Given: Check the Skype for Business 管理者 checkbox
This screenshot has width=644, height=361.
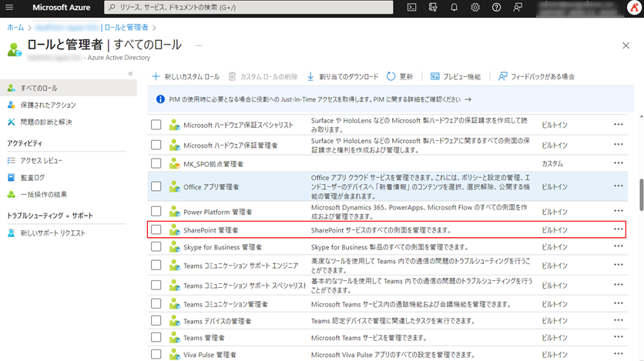Looking at the screenshot, I should coord(156,246).
